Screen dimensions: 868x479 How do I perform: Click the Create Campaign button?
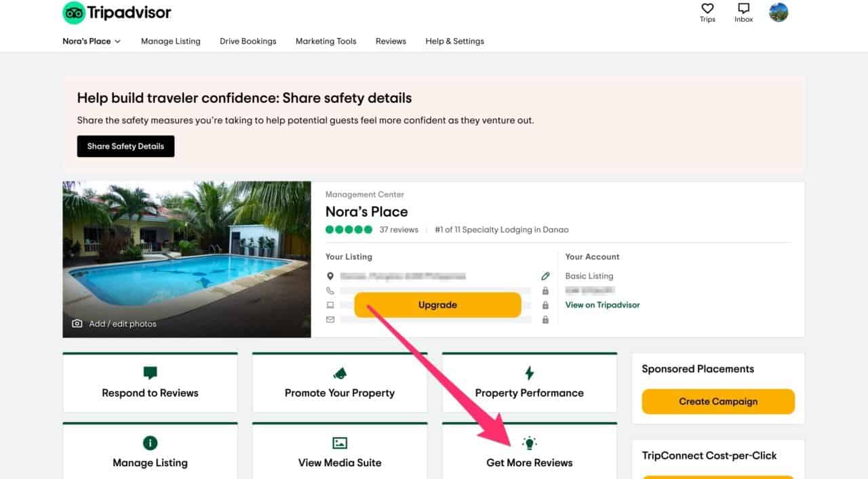point(718,402)
